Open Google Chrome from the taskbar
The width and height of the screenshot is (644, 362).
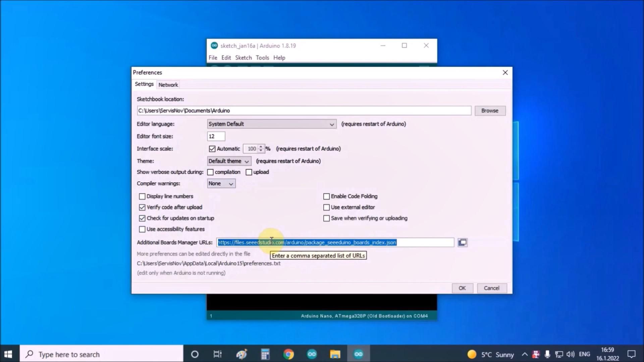(288, 354)
